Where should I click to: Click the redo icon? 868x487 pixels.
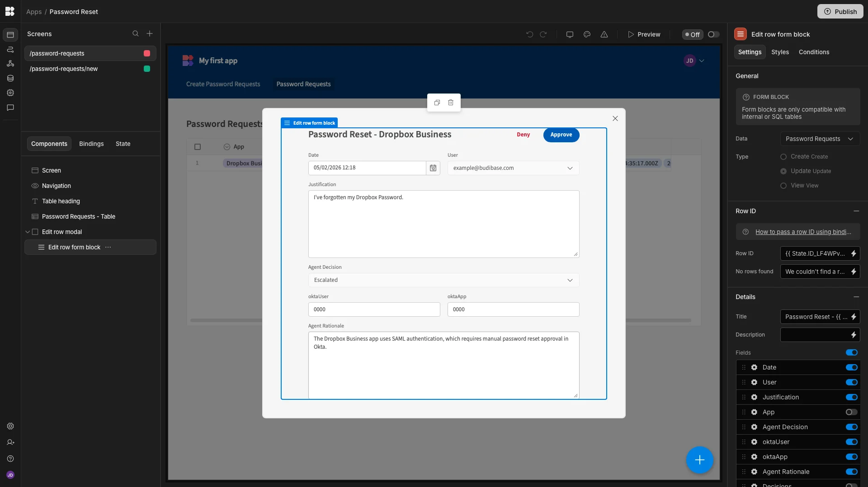[x=543, y=34]
